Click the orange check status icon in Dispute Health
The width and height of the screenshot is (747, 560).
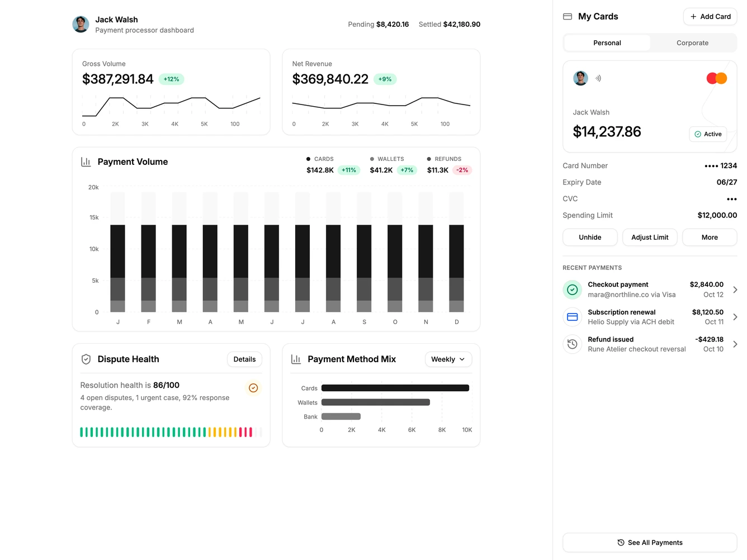253,388
